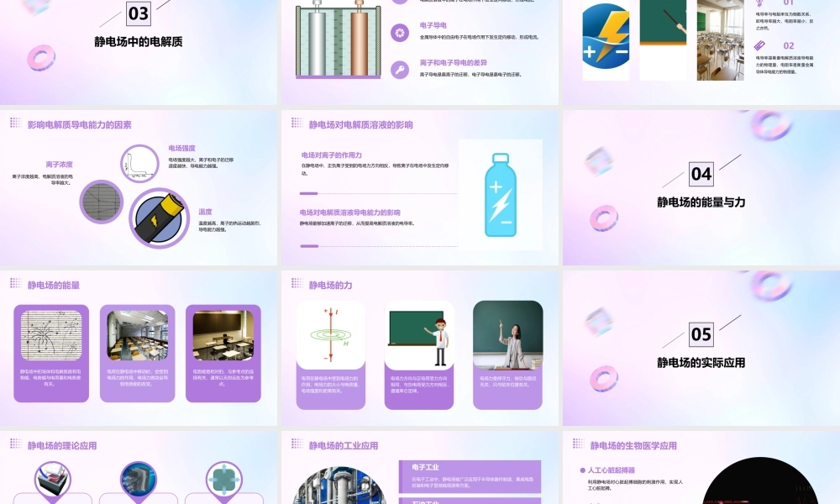Image resolution: width=840 pixels, height=504 pixels.
Task: Select the 03 静电场中的电解质 section slide
Action: [139, 52]
